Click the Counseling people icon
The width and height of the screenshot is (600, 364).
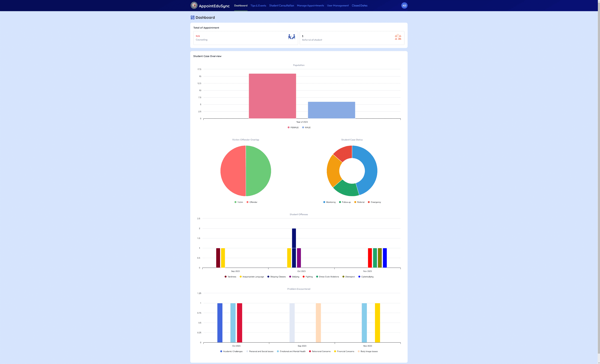[x=291, y=37]
